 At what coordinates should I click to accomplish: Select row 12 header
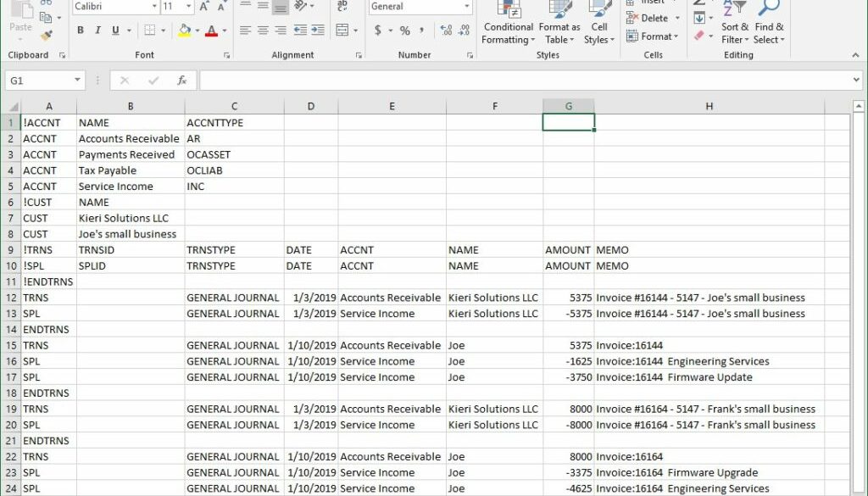pyautogui.click(x=11, y=298)
